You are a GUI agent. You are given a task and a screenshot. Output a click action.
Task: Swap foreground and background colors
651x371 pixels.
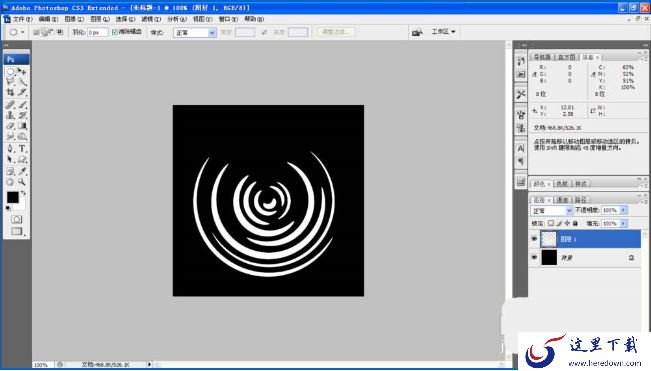pyautogui.click(x=23, y=193)
